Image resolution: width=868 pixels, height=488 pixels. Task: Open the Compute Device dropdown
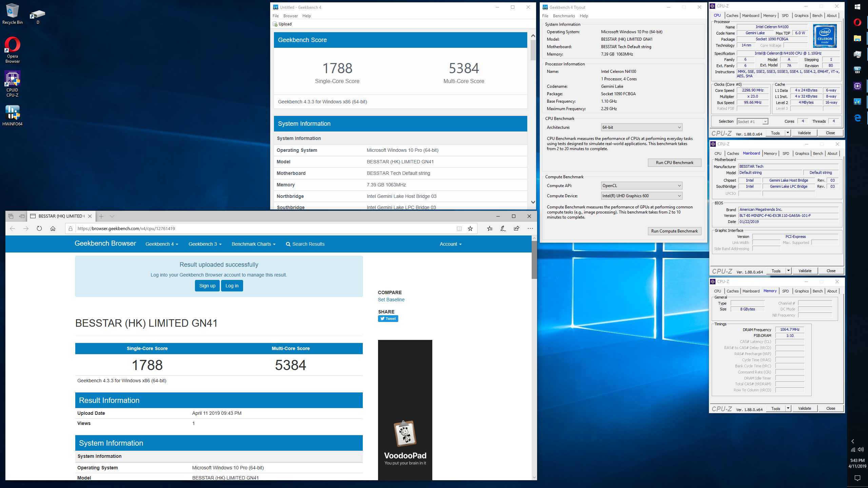click(642, 196)
